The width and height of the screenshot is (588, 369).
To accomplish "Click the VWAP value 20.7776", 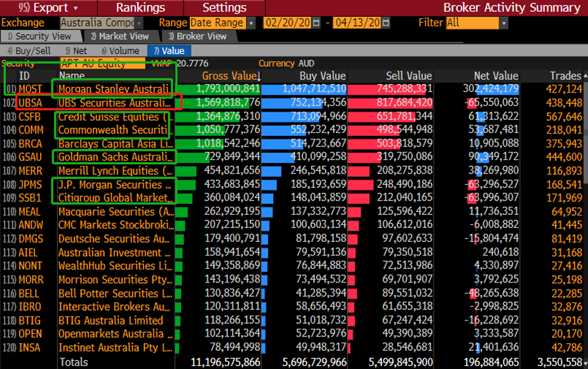I will [192, 63].
